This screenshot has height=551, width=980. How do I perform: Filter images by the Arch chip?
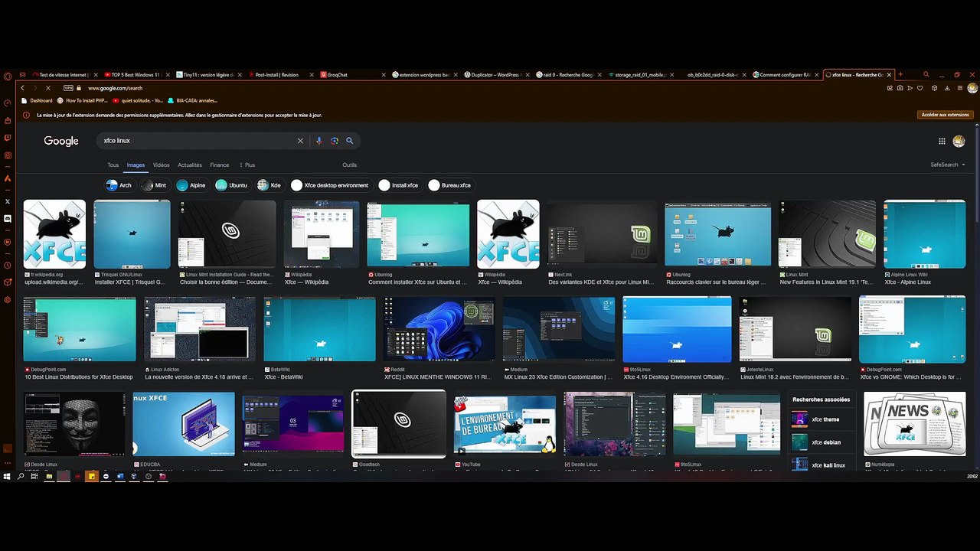pos(119,185)
